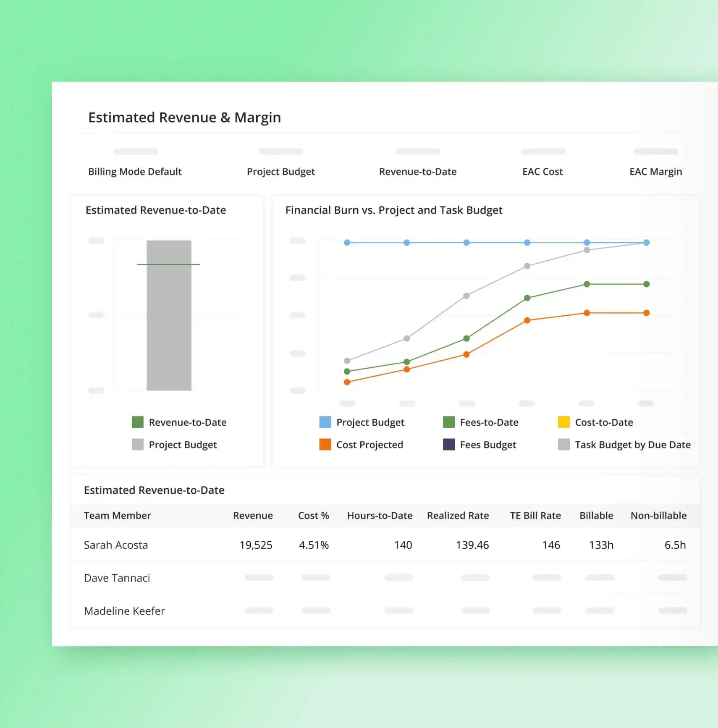Open Madeline Keefer's team member link
The height and width of the screenshot is (728, 718).
(x=124, y=611)
